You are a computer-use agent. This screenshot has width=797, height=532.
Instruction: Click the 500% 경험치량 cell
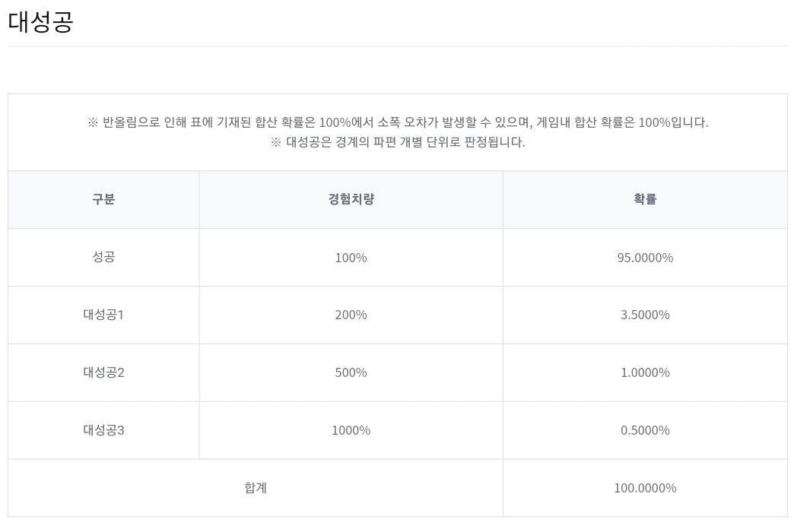351,372
